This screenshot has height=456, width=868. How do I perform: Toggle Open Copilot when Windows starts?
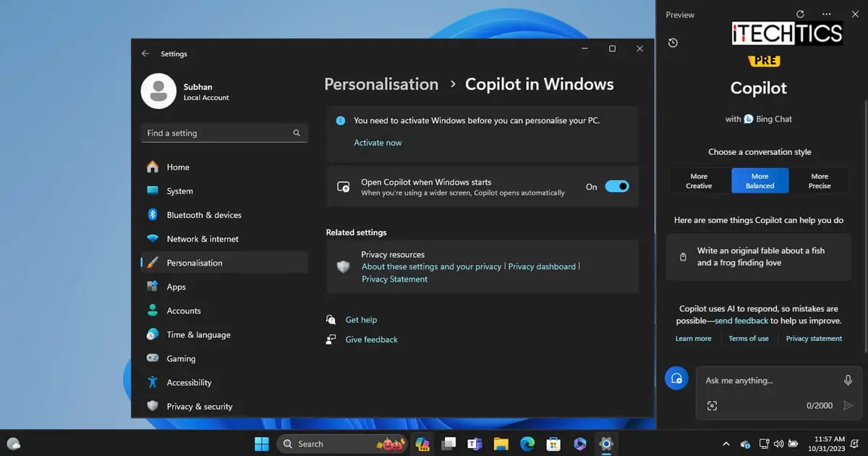click(x=617, y=187)
